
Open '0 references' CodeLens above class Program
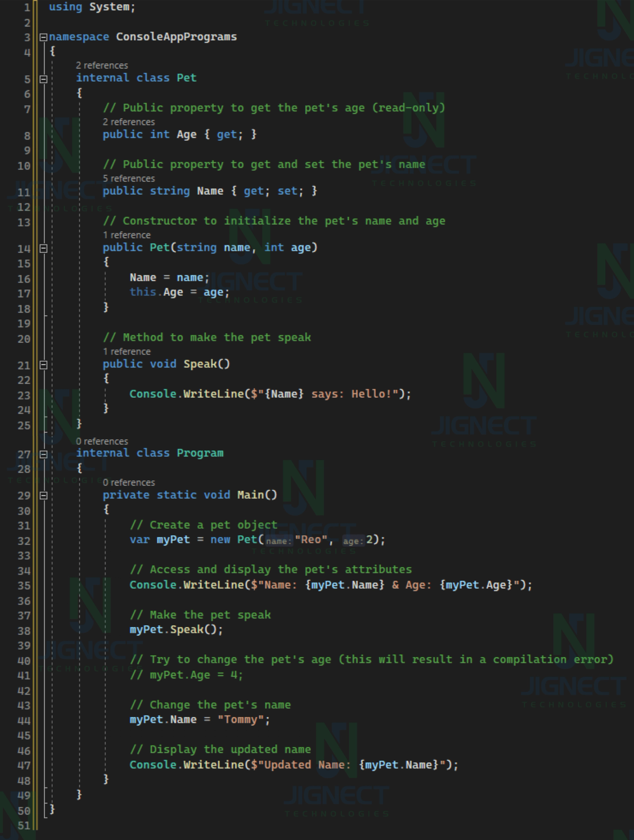point(102,442)
